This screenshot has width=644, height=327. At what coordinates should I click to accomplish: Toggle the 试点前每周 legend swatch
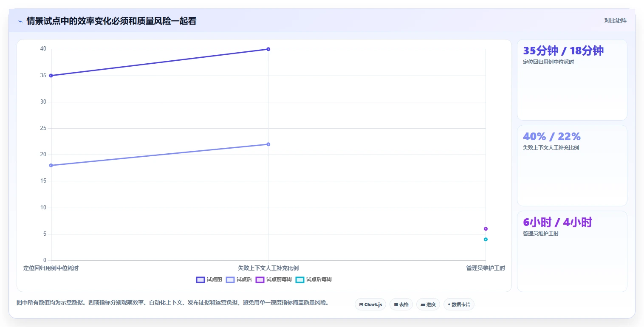click(260, 279)
